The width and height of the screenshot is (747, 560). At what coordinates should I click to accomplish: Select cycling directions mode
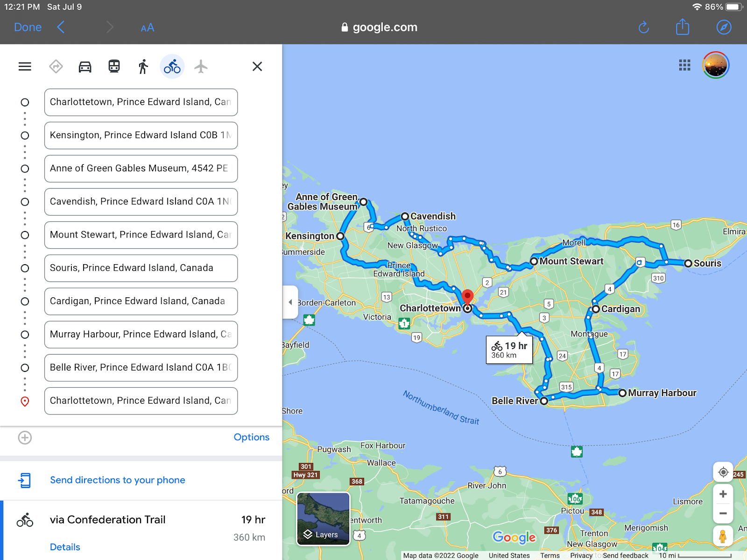172,67
